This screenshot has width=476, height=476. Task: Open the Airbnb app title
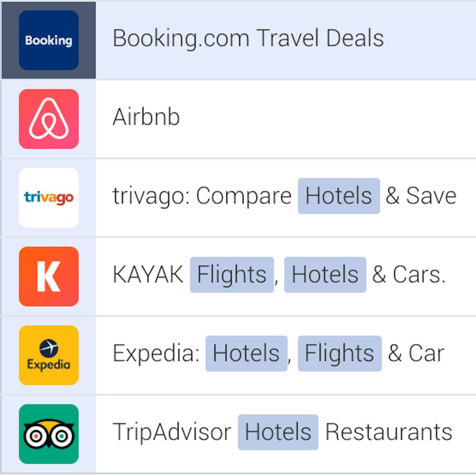click(146, 117)
